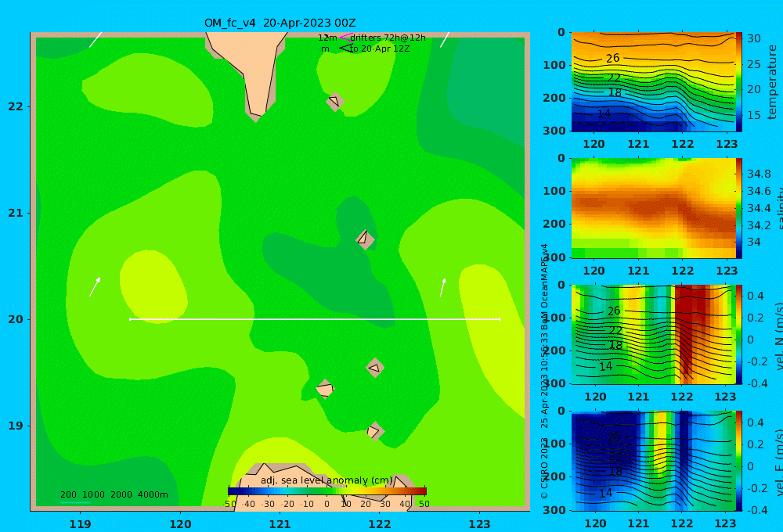The image size is (783, 532).
Task: Click the island near 121.4°E, 19.3°N
Action: (x=325, y=390)
